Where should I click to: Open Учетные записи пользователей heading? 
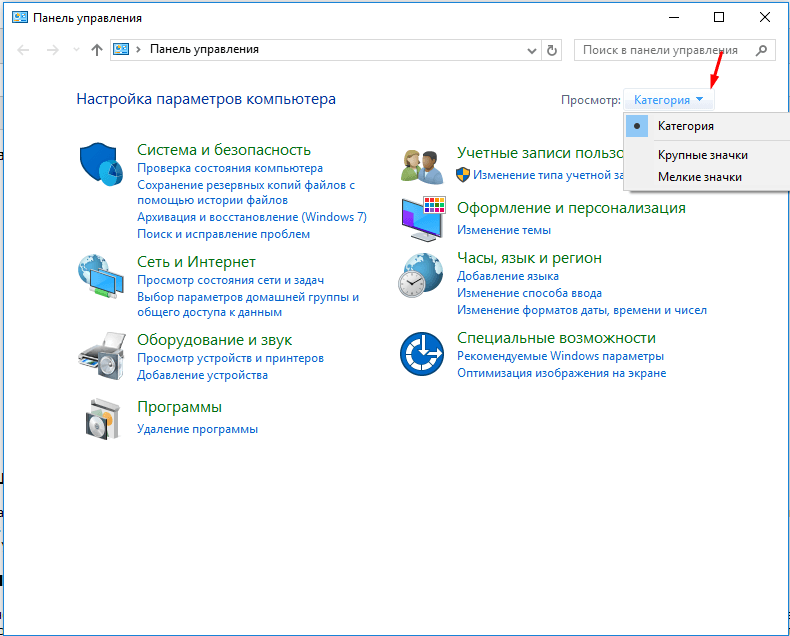pos(540,153)
